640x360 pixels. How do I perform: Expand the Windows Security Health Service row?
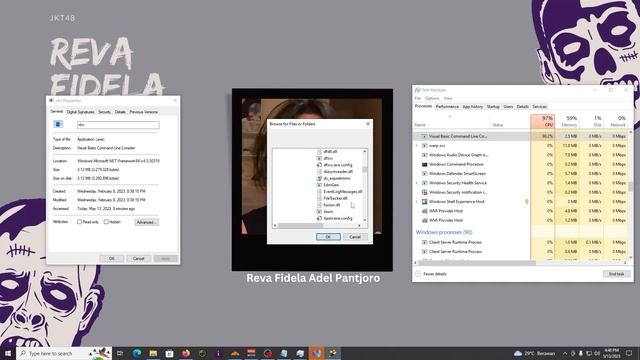(417, 183)
